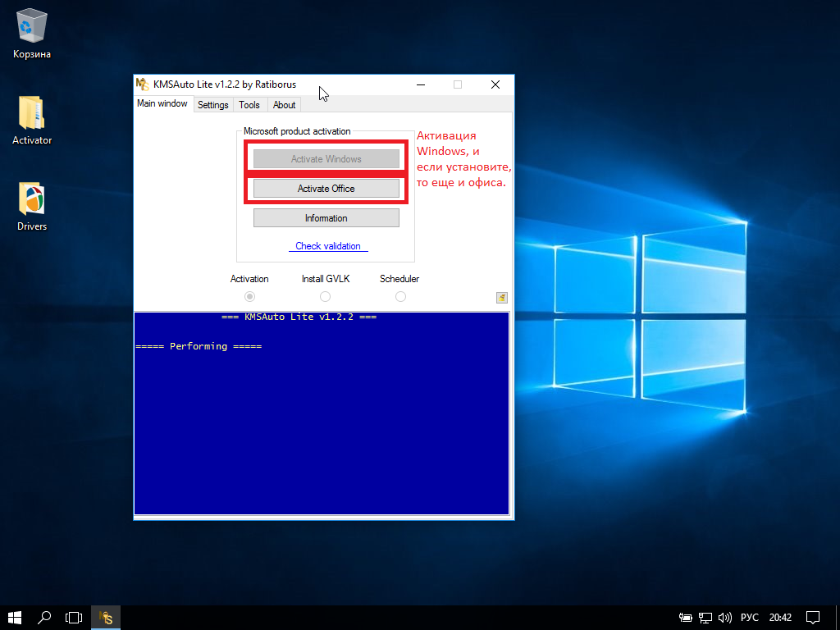
Task: Open the Recycle Bin (Корзина) desktop icon
Action: pyautogui.click(x=32, y=33)
